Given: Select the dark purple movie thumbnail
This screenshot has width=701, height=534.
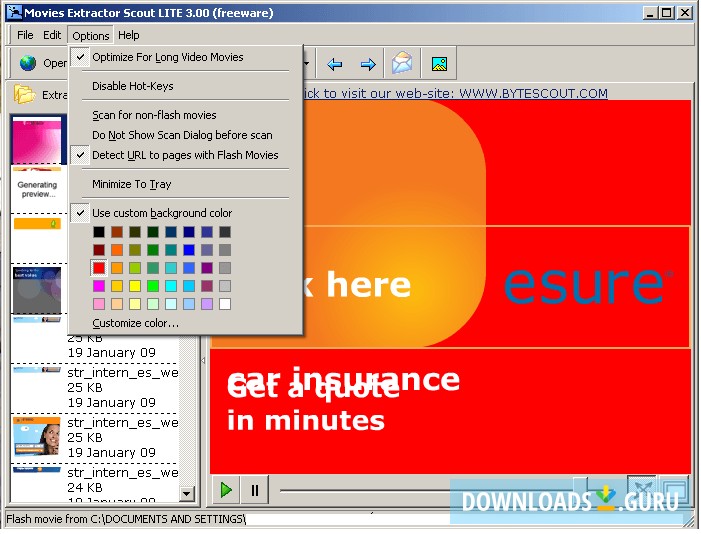Looking at the screenshot, I should click(37, 291).
